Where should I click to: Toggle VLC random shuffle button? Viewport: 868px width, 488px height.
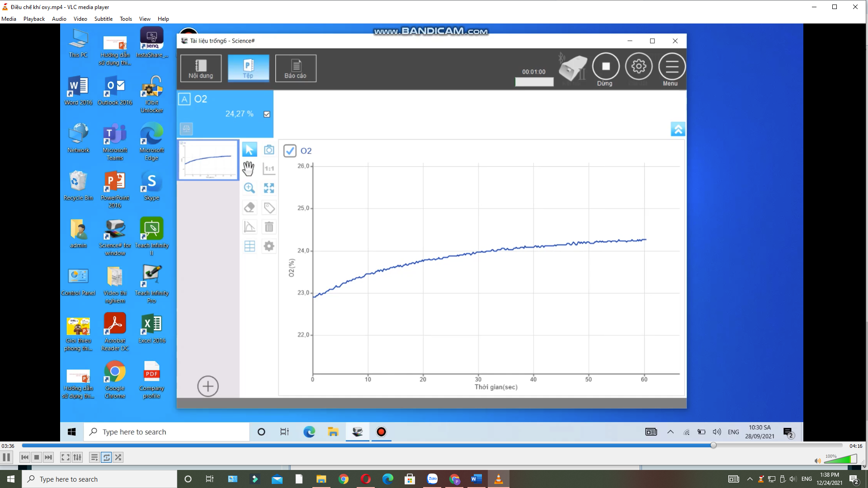pyautogui.click(x=118, y=457)
